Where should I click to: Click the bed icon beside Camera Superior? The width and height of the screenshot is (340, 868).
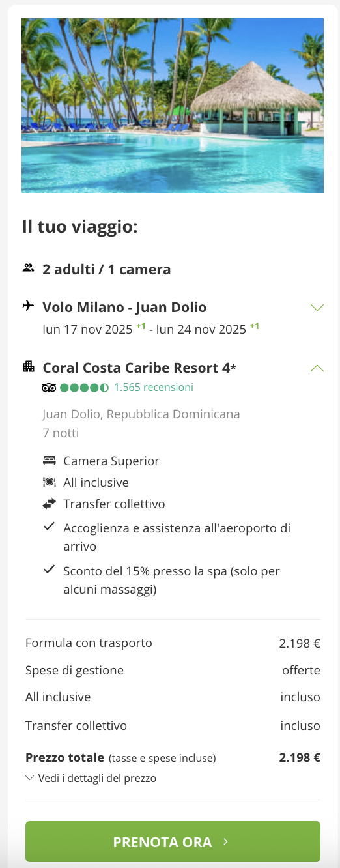[50, 461]
